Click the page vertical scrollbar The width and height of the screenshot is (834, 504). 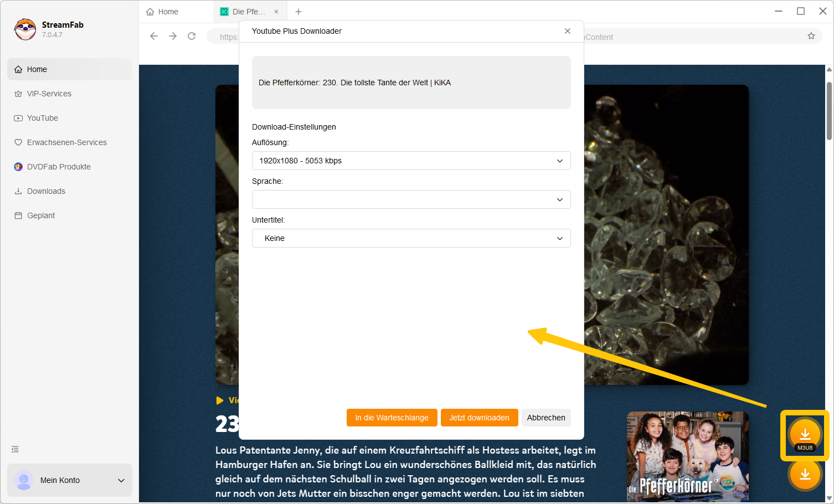829,111
